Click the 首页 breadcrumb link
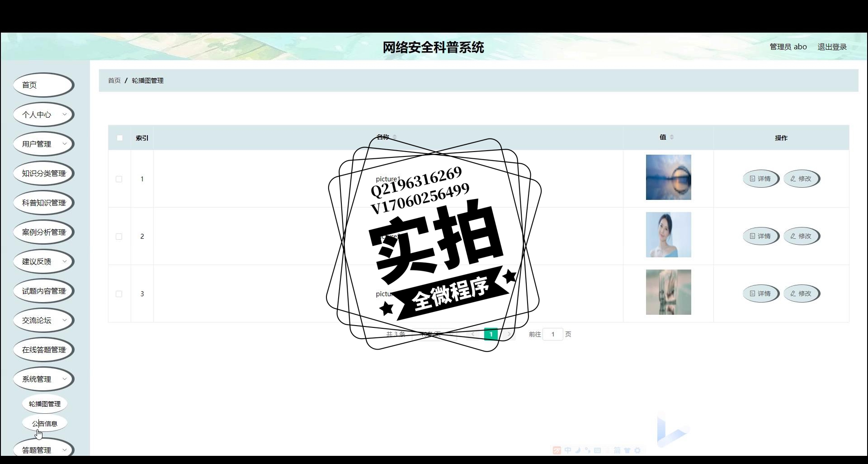The height and width of the screenshot is (464, 868). pos(114,80)
